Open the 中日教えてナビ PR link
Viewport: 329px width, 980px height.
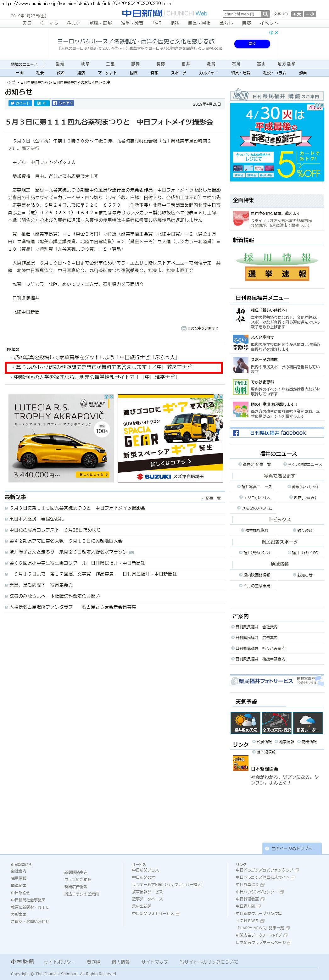103,367
